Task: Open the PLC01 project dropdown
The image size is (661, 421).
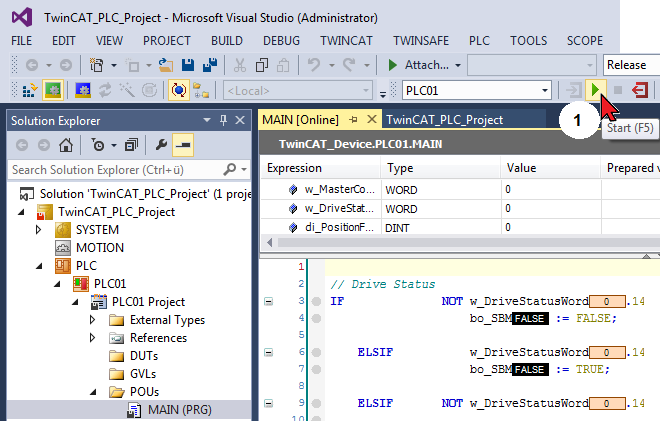Action: (543, 91)
